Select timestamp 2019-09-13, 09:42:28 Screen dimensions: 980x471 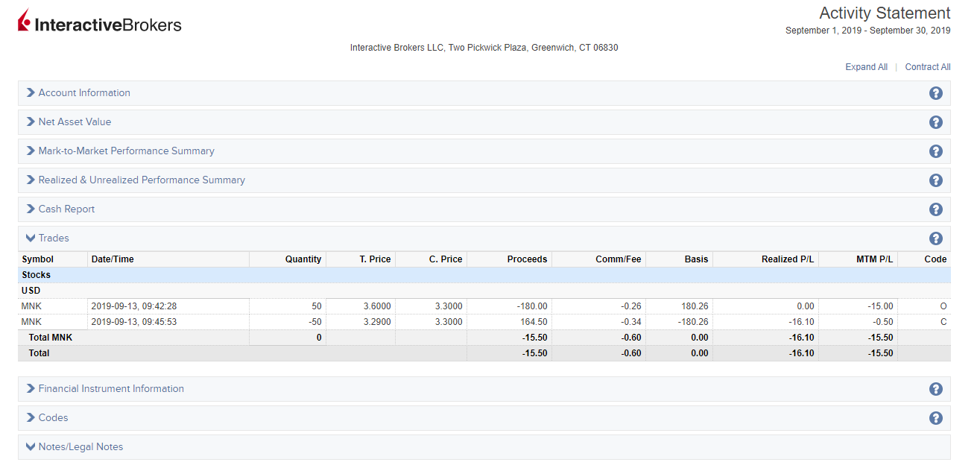coord(134,306)
